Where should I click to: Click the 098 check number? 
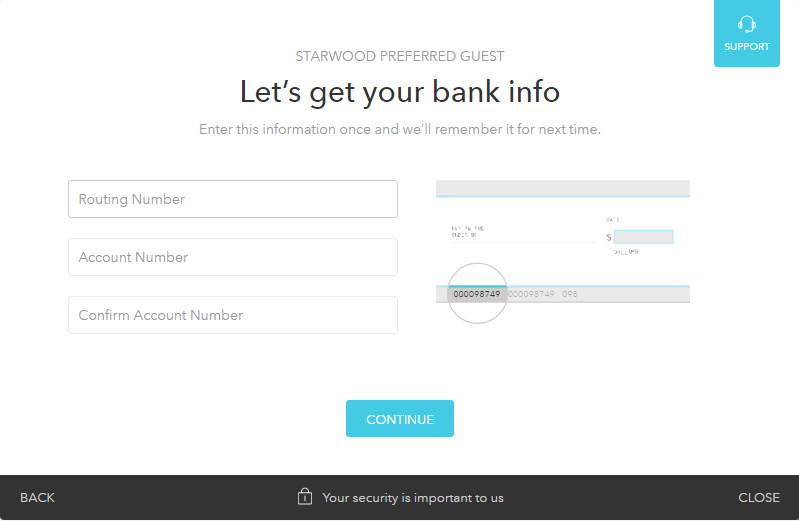click(x=569, y=295)
